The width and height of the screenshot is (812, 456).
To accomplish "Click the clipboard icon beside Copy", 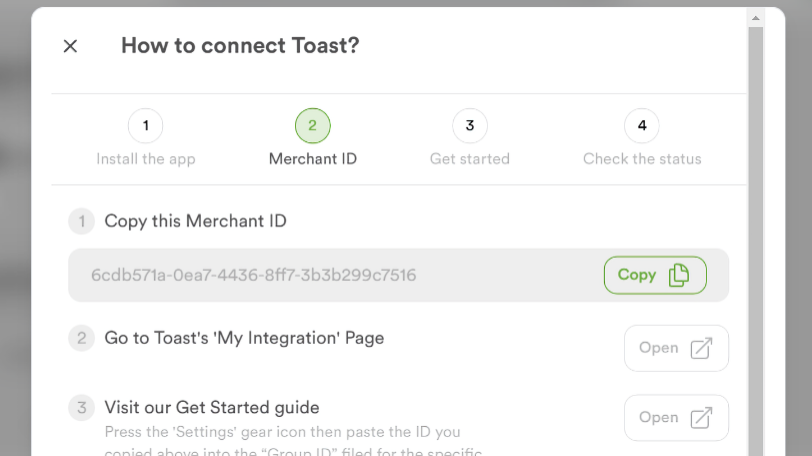I will tap(679, 275).
